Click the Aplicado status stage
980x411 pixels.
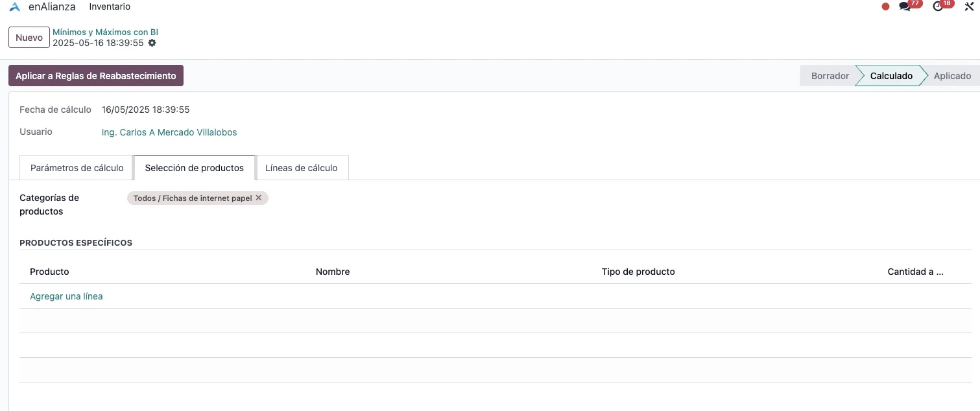click(x=951, y=76)
